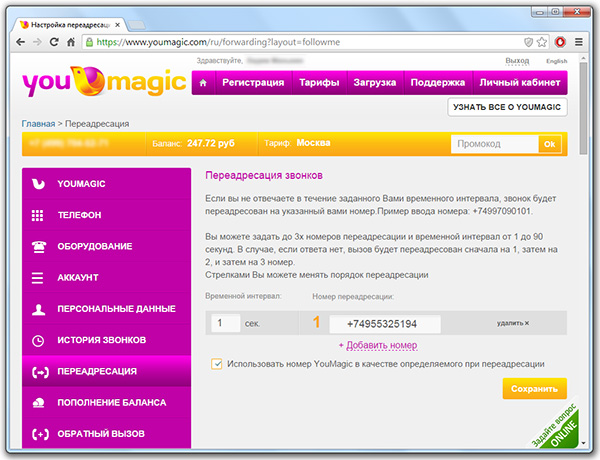Click the red Opera extension icon
Viewport: 600px width, 460px height.
(560, 42)
